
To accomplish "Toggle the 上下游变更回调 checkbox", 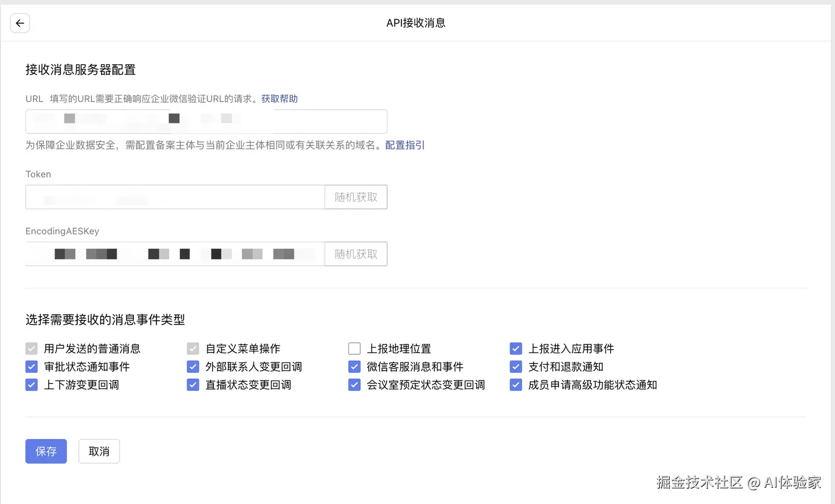I will 31,384.
